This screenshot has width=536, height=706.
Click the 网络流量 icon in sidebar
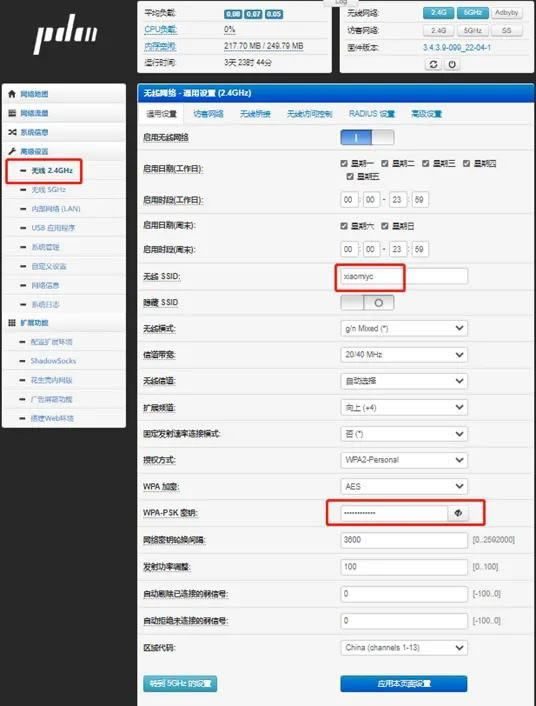[x=12, y=113]
